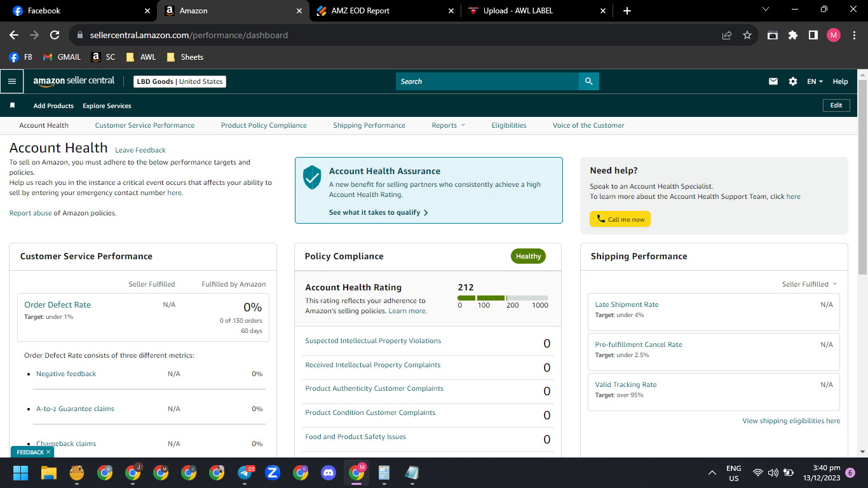The height and width of the screenshot is (488, 868).
Task: Open the Shipping Performance tab
Action: click(369, 125)
